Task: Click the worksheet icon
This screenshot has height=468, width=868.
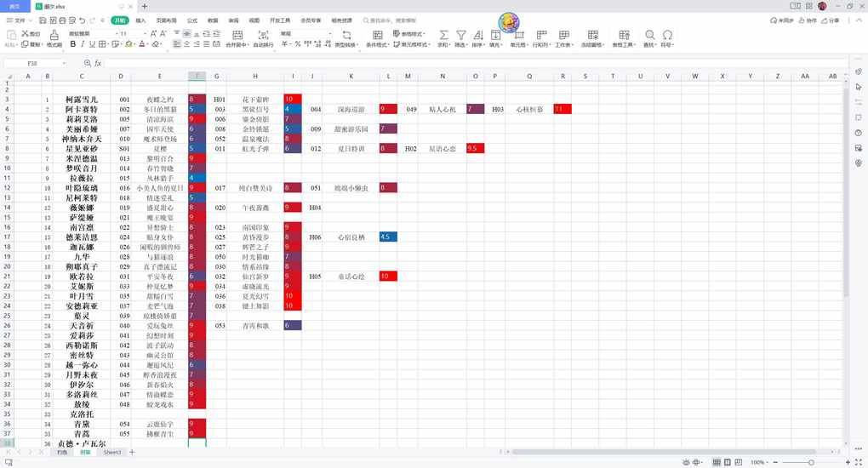Action: (x=563, y=35)
